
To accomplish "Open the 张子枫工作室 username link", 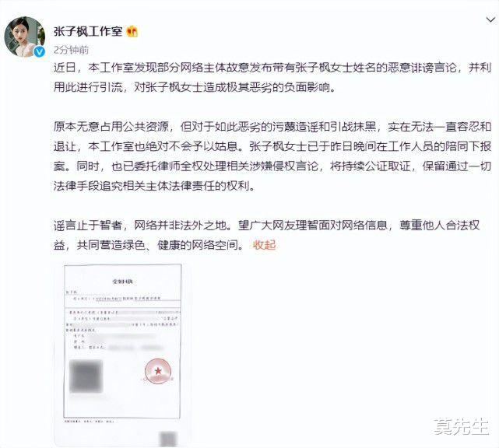I will 88,31.
